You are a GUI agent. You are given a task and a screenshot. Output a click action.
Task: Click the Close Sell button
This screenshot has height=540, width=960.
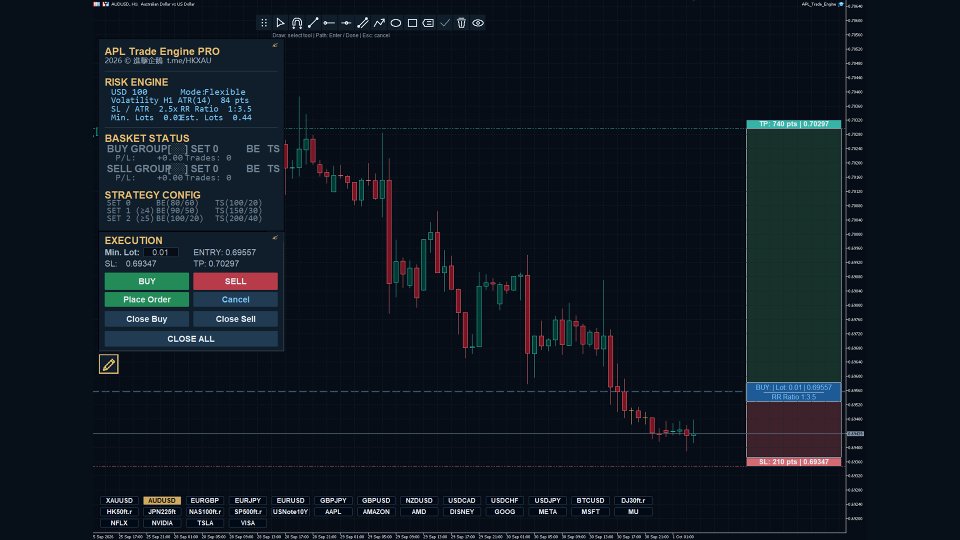tap(236, 319)
